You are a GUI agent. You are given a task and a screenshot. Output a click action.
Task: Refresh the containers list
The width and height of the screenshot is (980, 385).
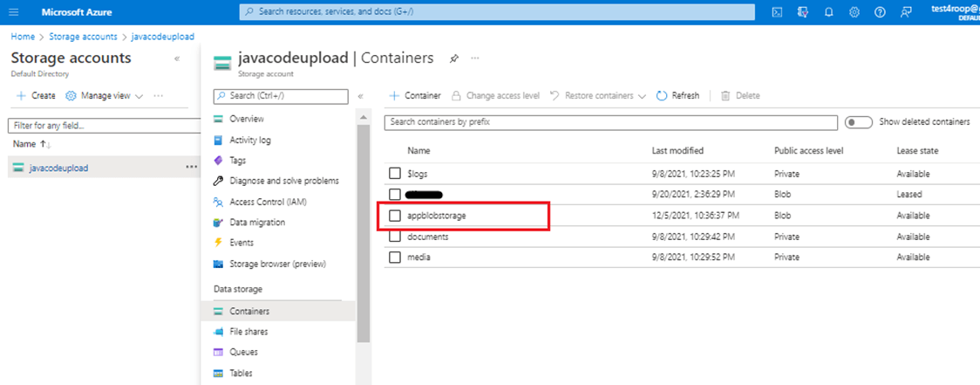tap(677, 95)
